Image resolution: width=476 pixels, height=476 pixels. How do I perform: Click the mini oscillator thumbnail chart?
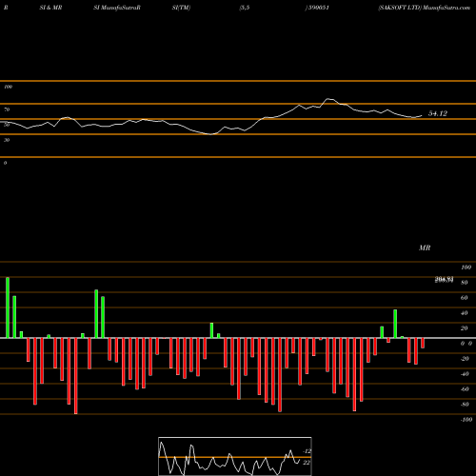235,456
